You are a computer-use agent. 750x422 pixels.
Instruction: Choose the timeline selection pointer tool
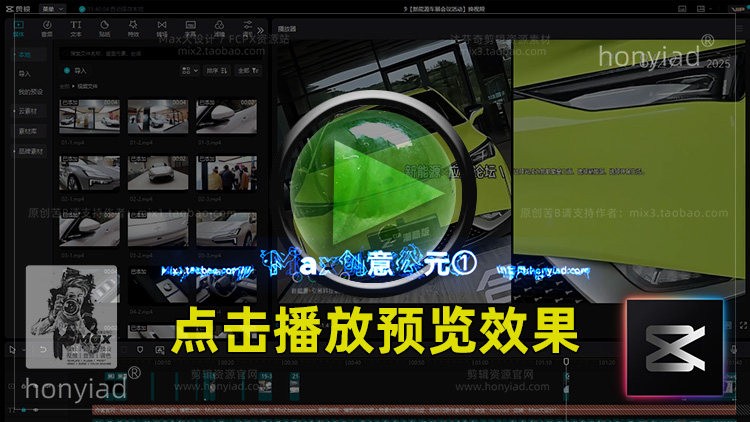tap(12, 350)
